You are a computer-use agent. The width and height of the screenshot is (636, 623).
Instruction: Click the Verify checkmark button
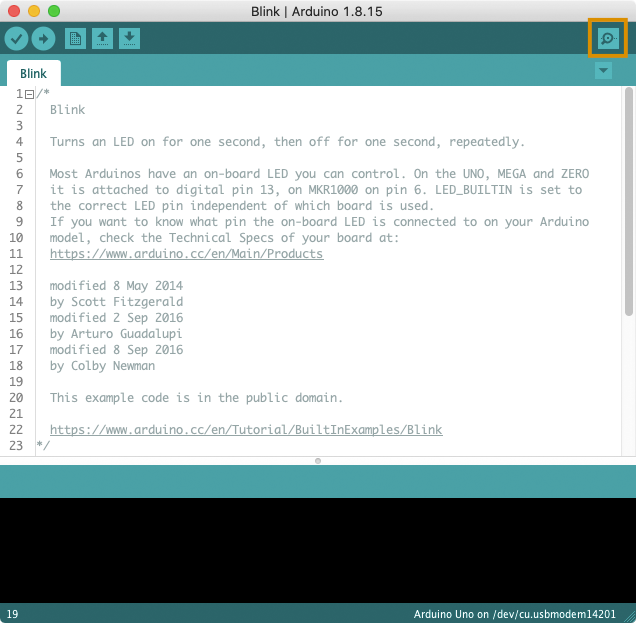(16, 39)
